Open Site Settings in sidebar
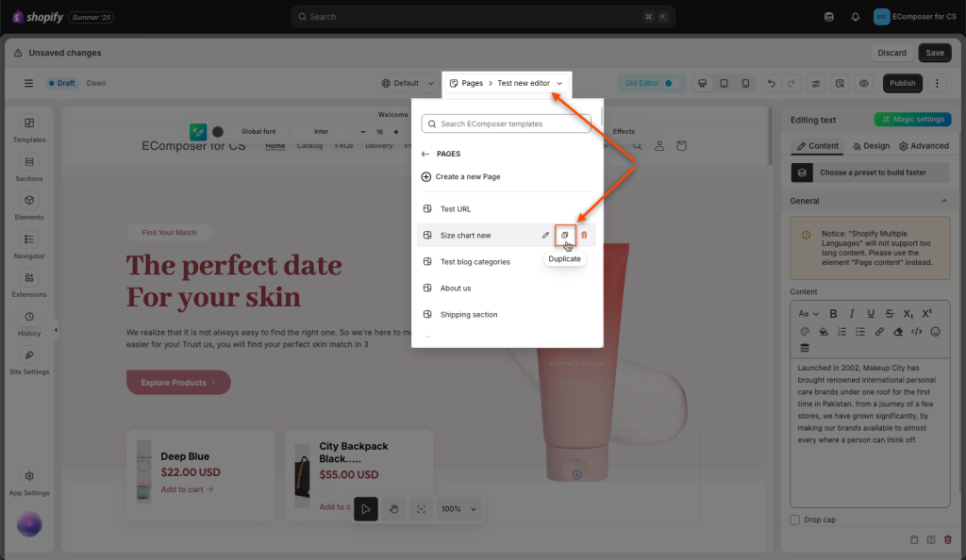Viewport: 966px width, 560px height. pyautogui.click(x=29, y=362)
